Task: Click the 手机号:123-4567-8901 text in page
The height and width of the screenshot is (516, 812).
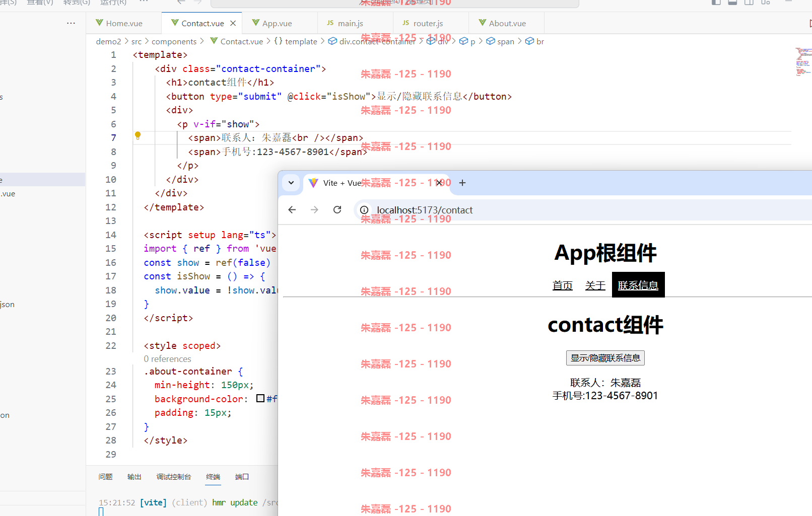Action: pos(605,396)
